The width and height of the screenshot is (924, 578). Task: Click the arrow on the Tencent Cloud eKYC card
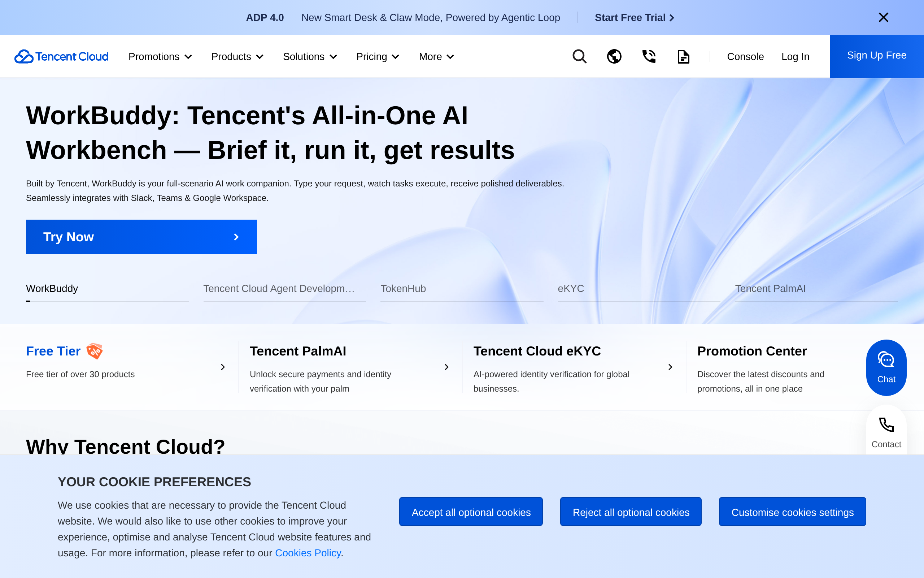point(670,367)
